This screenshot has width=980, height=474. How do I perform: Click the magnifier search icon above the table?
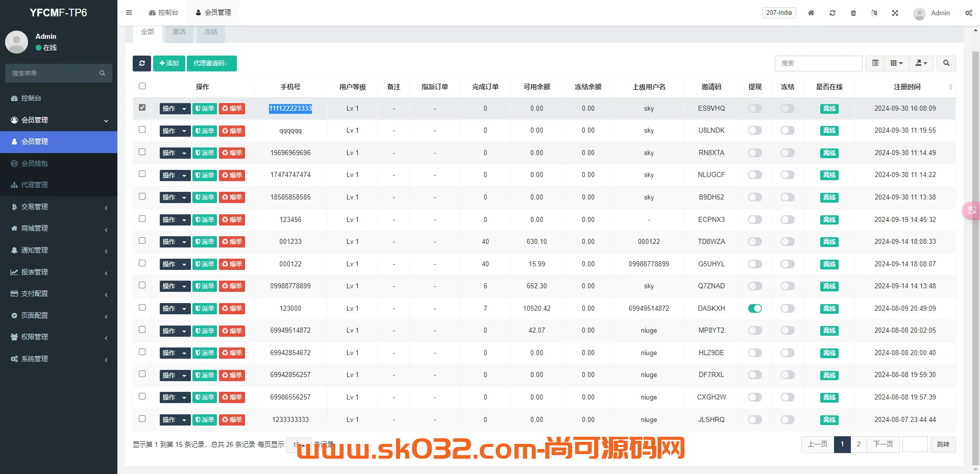(946, 63)
